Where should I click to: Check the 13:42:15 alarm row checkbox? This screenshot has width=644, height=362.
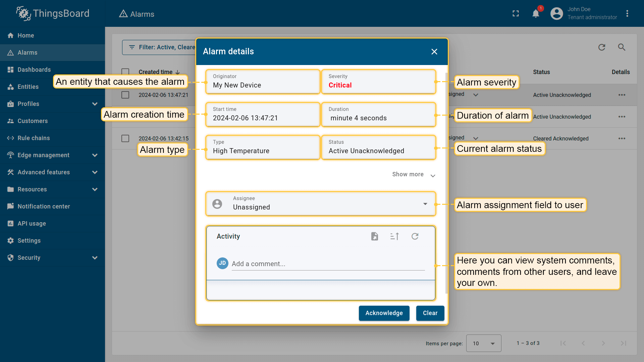[x=125, y=138]
